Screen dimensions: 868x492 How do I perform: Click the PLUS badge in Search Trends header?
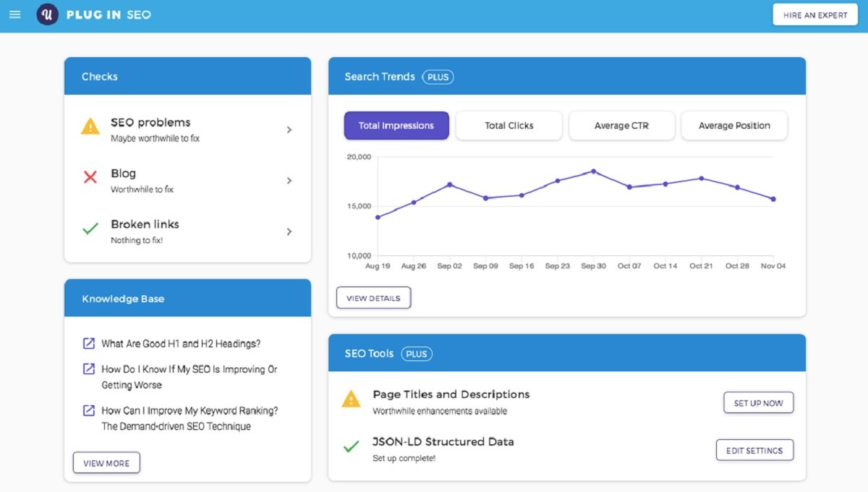click(x=438, y=77)
